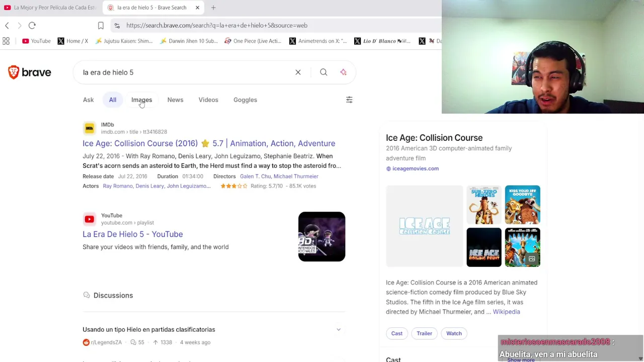The image size is (644, 362).
Task: Open the apps grid in bookmarks bar
Action: (6, 41)
